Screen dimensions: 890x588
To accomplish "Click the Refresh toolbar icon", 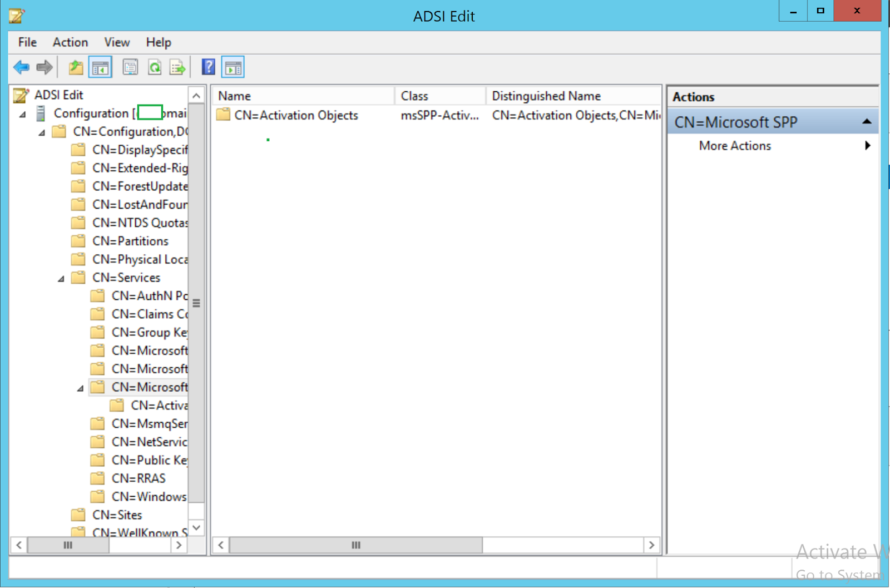I will [155, 67].
